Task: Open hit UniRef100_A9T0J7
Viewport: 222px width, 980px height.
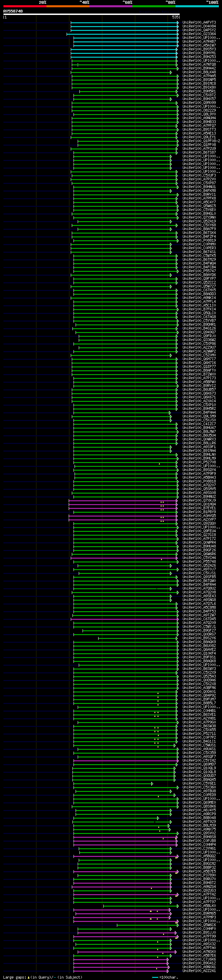Action: pyautogui.click(x=199, y=569)
